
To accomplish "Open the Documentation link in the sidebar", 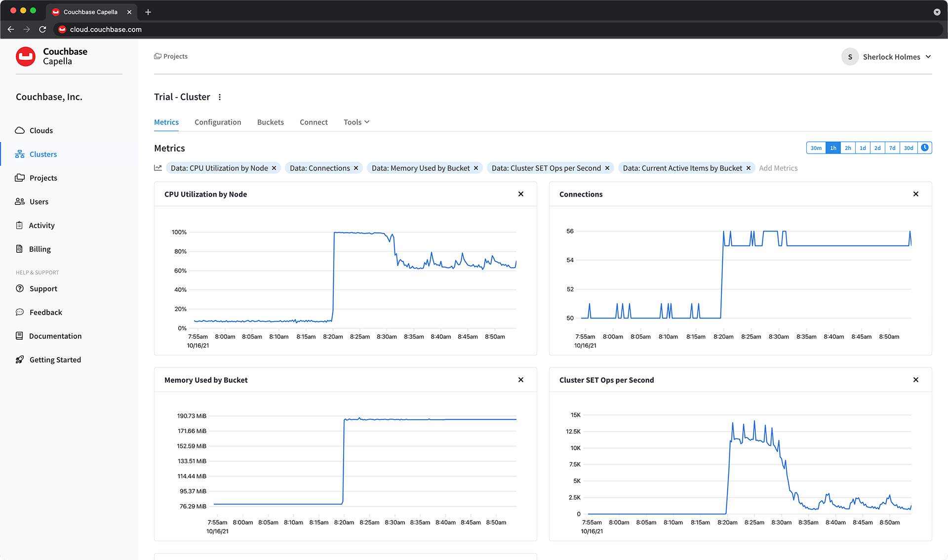I will [55, 336].
